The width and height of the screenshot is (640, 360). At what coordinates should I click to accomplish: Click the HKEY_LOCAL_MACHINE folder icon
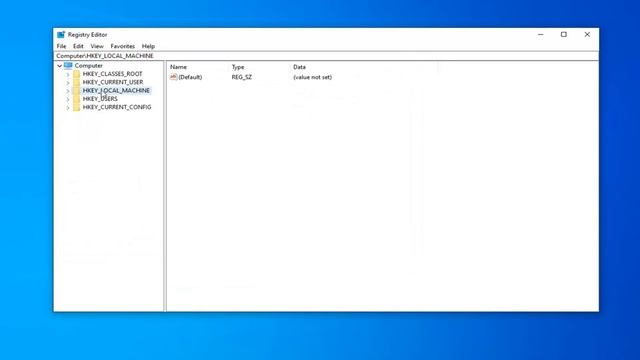click(76, 90)
